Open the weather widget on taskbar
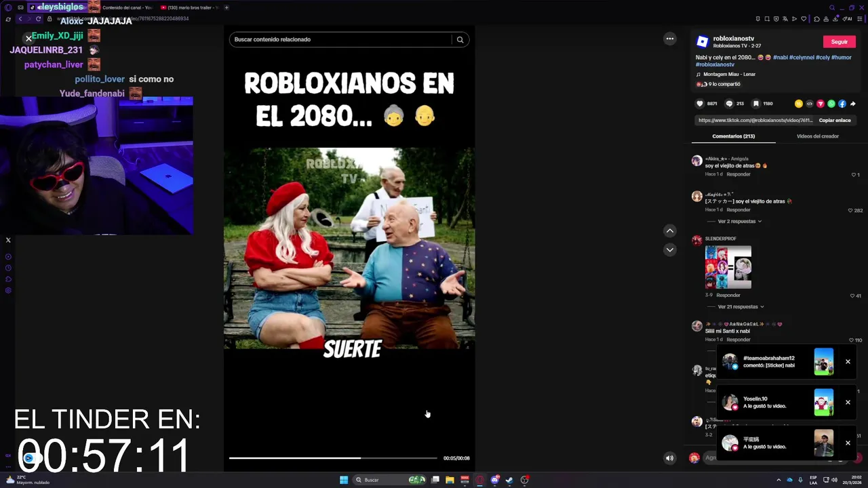Screen dimensions: 868x488 click(x=27, y=480)
